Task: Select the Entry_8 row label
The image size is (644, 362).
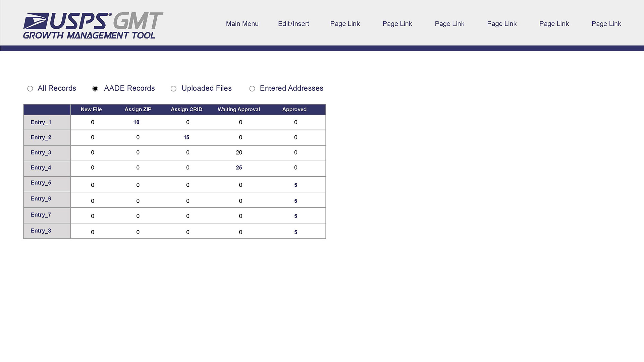Action: click(x=41, y=231)
